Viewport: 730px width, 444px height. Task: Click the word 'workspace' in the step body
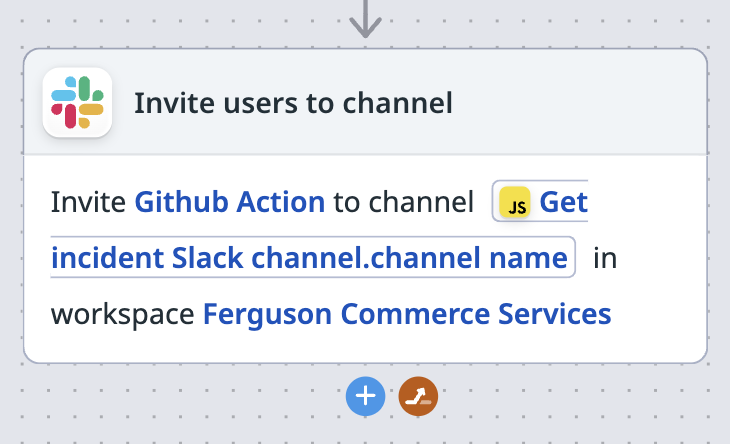[122, 314]
